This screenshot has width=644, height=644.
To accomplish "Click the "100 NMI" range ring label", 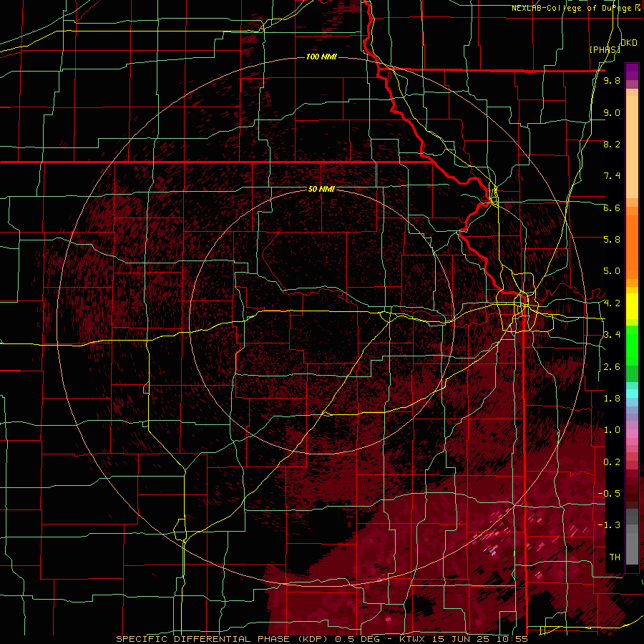I will (321, 57).
